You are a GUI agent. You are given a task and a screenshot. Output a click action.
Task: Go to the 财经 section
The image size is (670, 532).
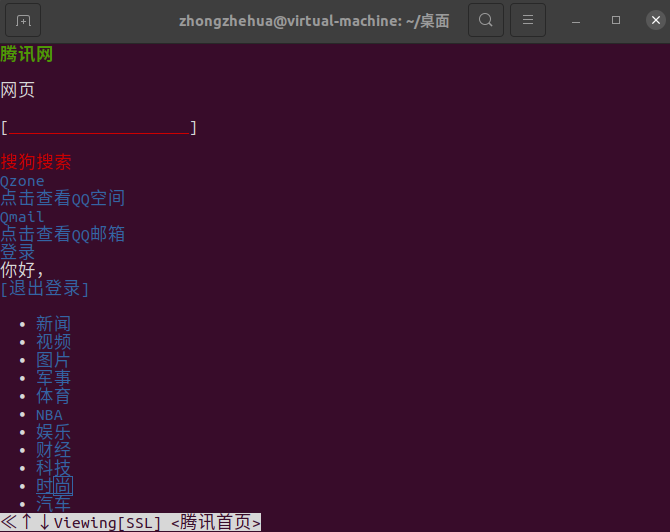(x=53, y=450)
